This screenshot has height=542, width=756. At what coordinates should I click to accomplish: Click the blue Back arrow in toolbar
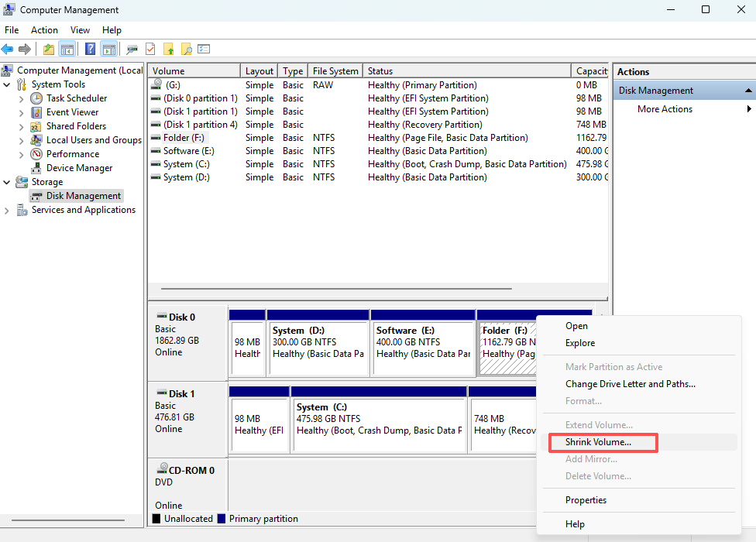pyautogui.click(x=8, y=50)
